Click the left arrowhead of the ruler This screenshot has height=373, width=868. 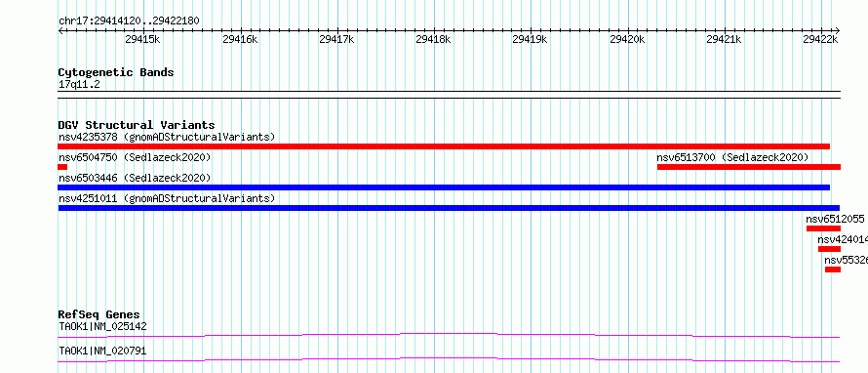click(60, 30)
